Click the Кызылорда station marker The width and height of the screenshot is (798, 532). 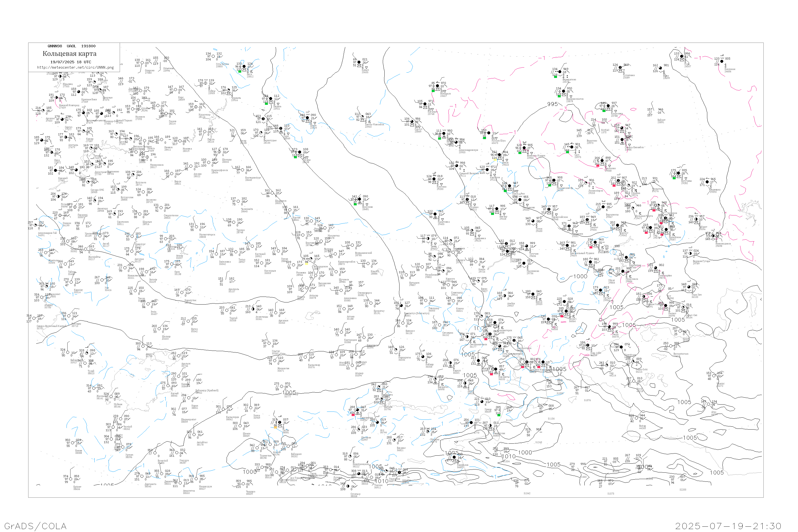pyautogui.click(x=224, y=409)
